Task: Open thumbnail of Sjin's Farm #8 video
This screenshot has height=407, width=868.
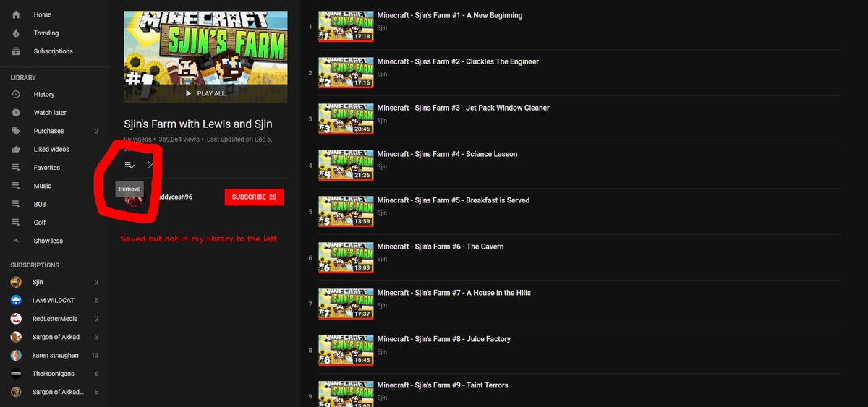Action: (x=346, y=350)
